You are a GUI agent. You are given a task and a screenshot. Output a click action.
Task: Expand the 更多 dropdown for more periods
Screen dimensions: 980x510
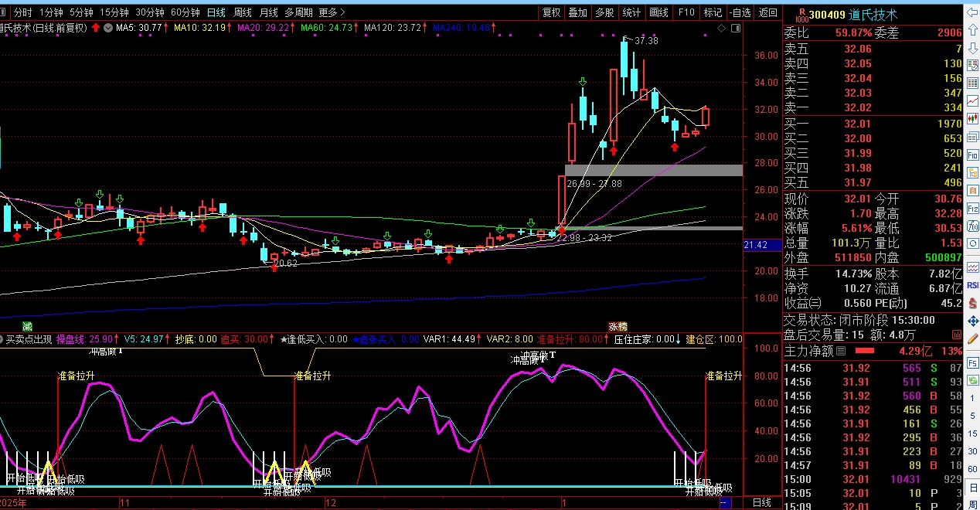coord(332,12)
